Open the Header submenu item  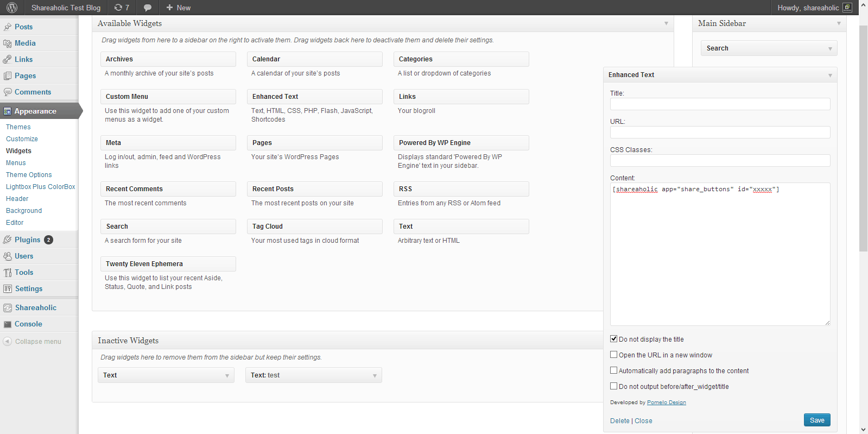(17, 199)
